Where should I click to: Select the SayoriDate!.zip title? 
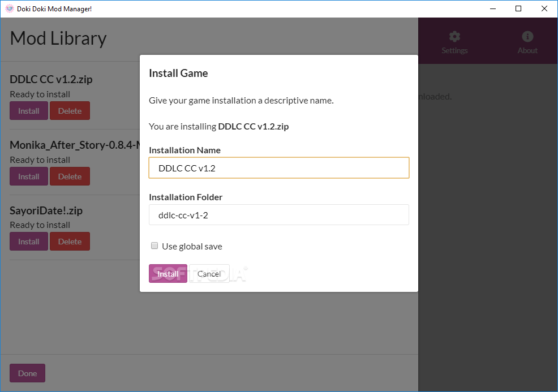tap(46, 210)
